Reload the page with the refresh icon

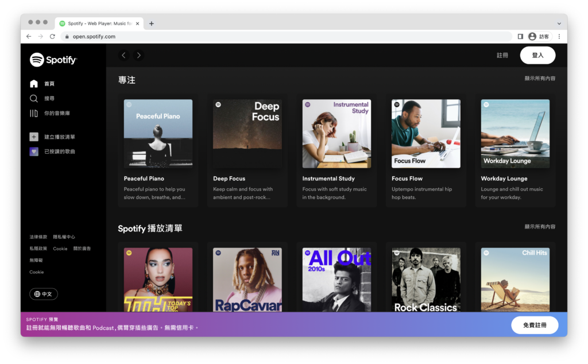pos(52,36)
